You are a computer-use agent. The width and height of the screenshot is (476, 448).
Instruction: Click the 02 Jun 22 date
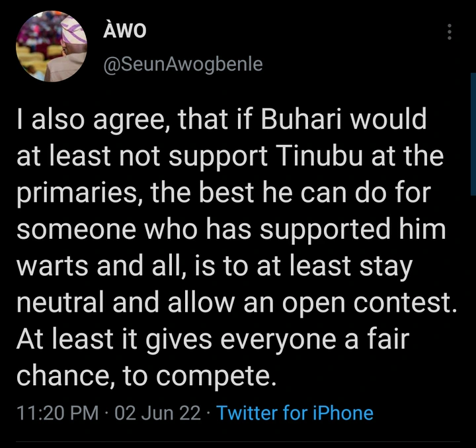click(x=157, y=414)
